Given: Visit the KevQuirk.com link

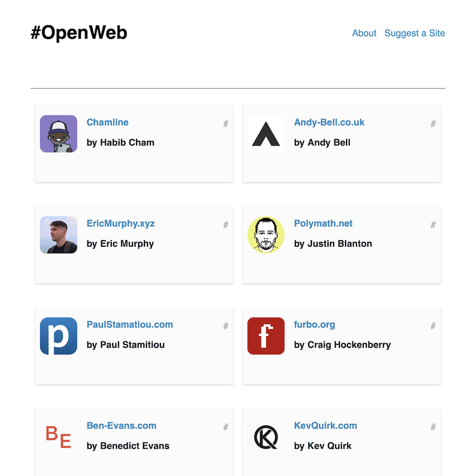Looking at the screenshot, I should tap(326, 425).
